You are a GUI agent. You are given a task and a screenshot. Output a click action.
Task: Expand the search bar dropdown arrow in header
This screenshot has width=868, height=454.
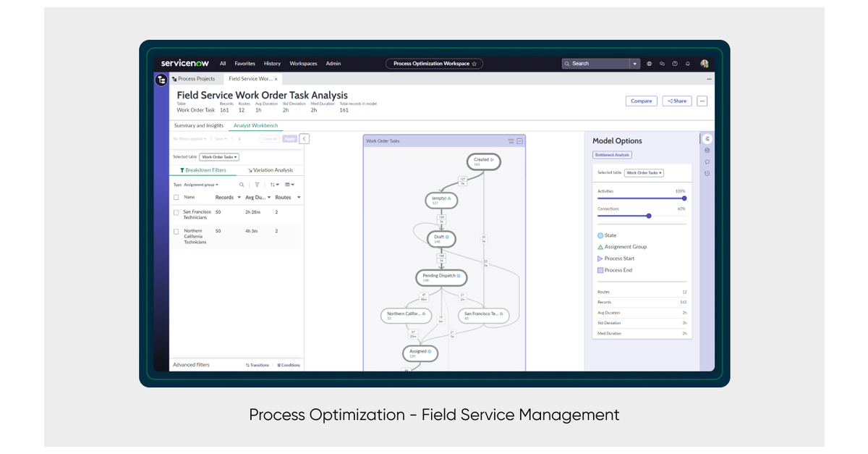pos(634,64)
